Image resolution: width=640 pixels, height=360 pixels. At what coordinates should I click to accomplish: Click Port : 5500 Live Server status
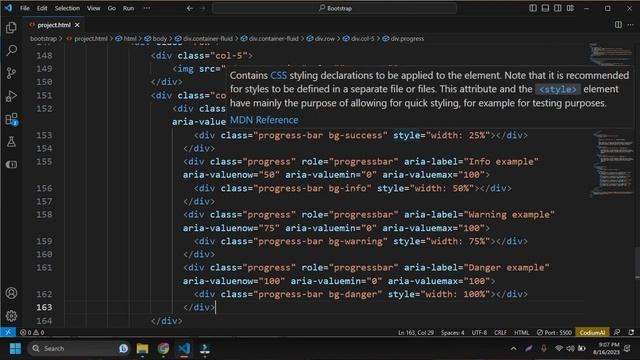(554, 333)
